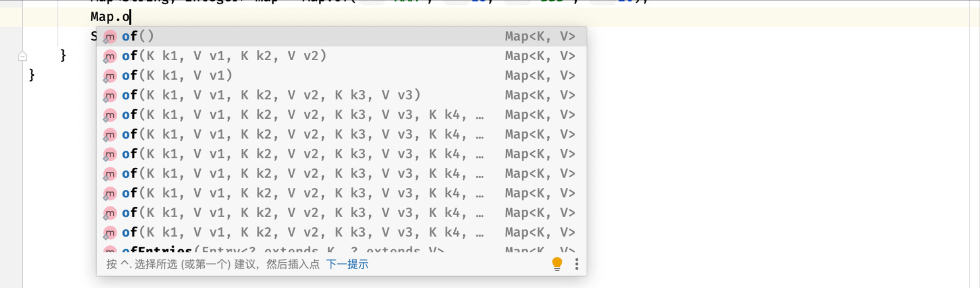Select first truncated of overload ending with ellipsis
Viewport: 980px width, 288px height.
302,115
